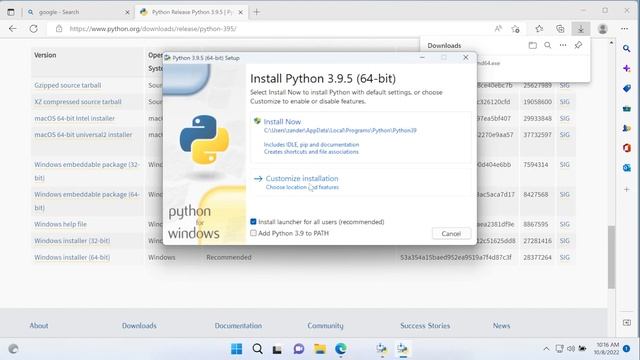640x360 pixels.
Task: Open Chat app from taskbar
Action: pyautogui.click(x=299, y=349)
